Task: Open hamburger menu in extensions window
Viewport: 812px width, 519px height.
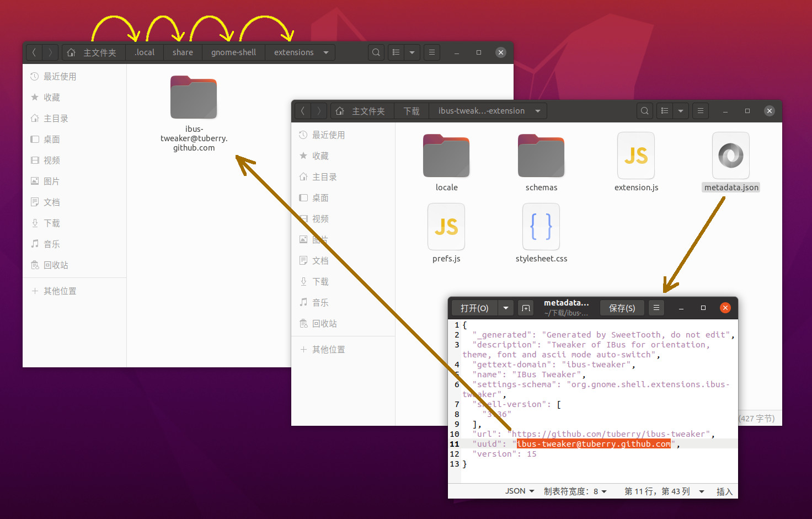Action: [x=432, y=52]
